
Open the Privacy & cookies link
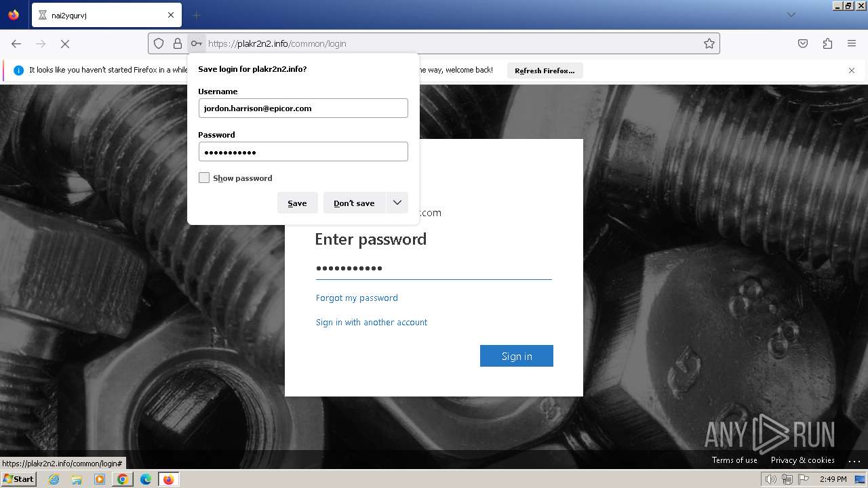803,460
